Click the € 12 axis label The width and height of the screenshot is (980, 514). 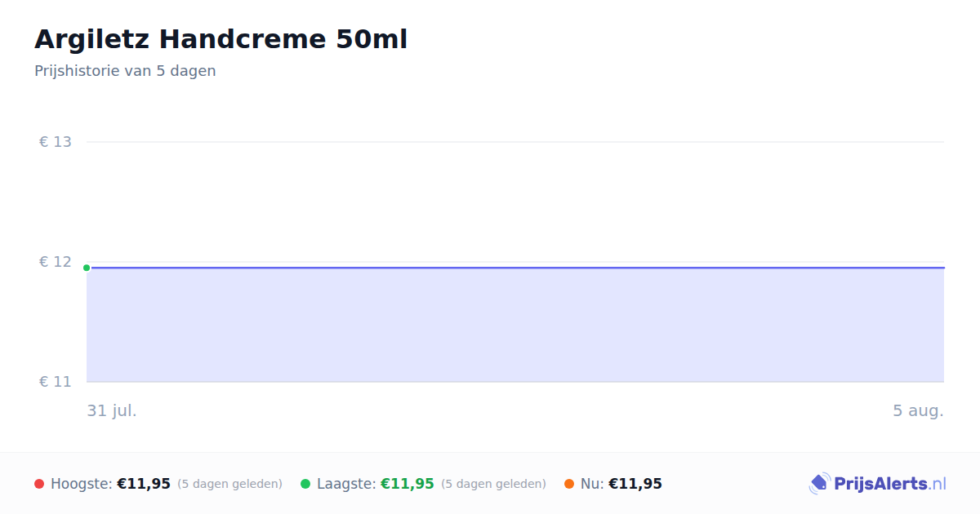(56, 262)
